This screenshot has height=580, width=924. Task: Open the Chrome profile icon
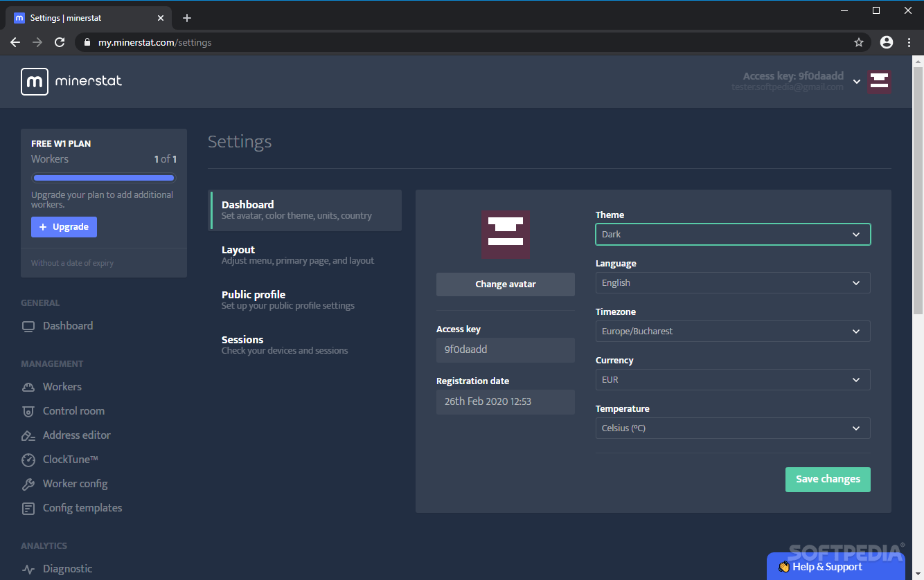coord(887,42)
